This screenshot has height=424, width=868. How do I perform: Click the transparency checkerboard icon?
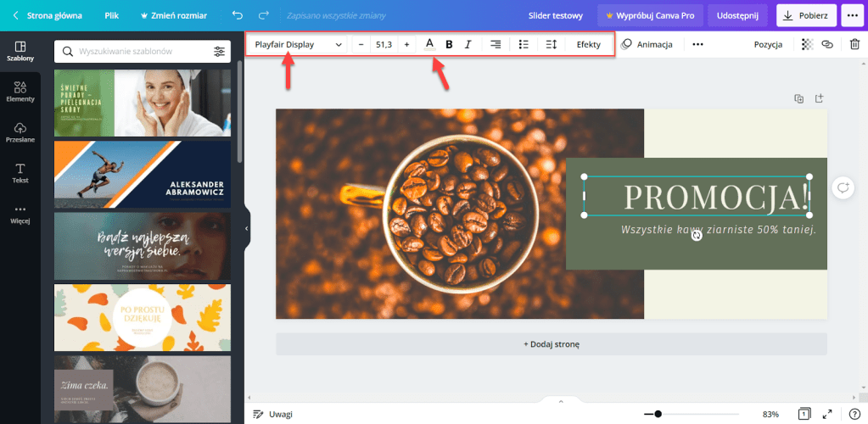coord(806,44)
